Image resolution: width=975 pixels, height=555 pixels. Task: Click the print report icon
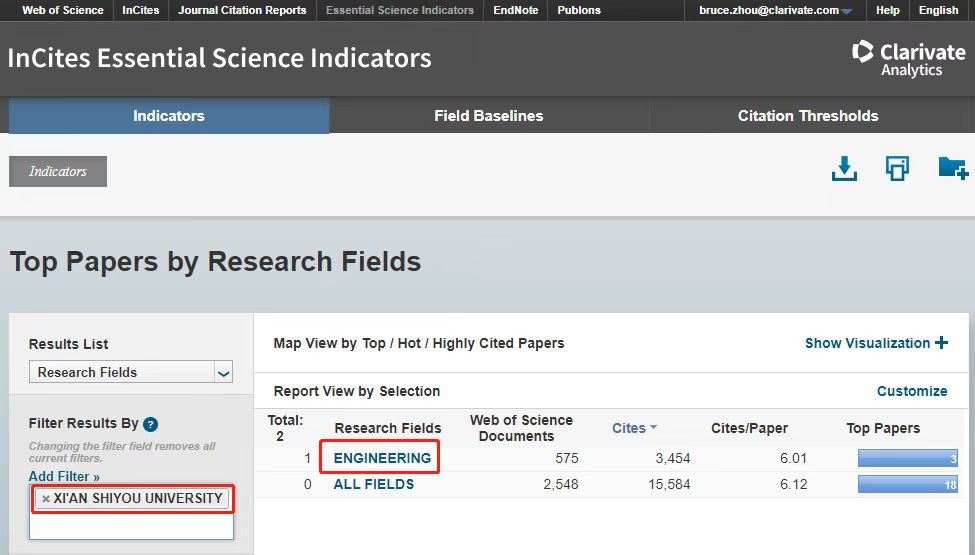coord(897,169)
